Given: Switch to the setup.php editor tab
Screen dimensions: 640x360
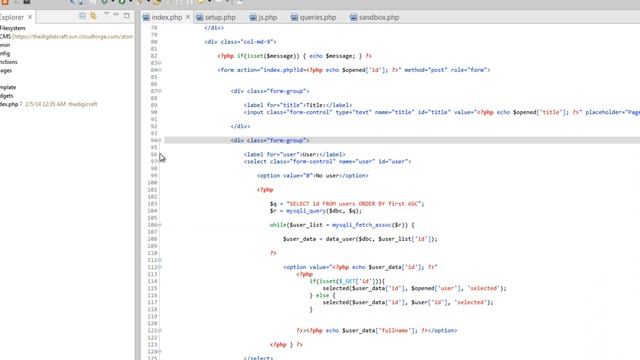Looking at the screenshot, I should [220, 18].
